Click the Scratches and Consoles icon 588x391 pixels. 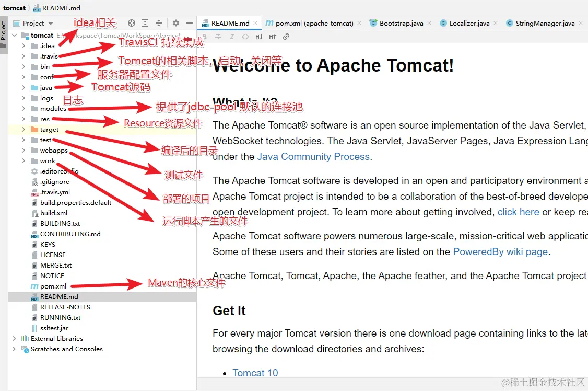coord(25,349)
